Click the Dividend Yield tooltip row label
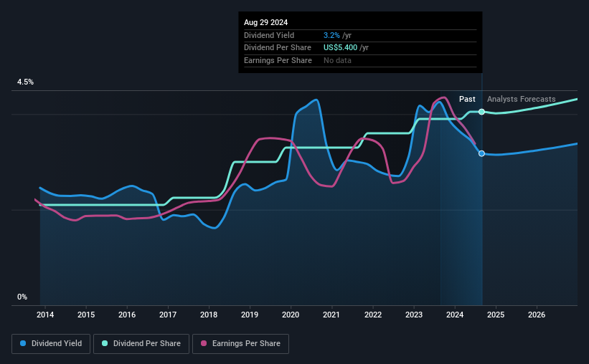Screen dimensions: 589x364 pyautogui.click(x=269, y=35)
